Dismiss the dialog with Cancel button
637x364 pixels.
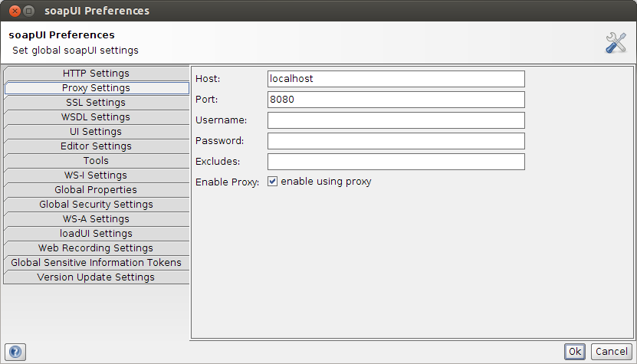612,352
